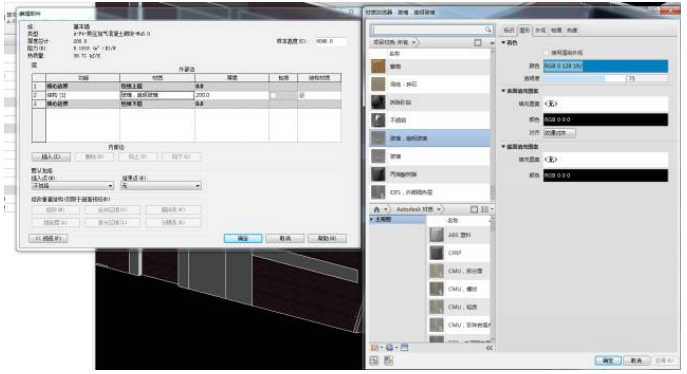The image size is (687, 374).
Task: Click the transparency value field showing 75
Action: 648,78
